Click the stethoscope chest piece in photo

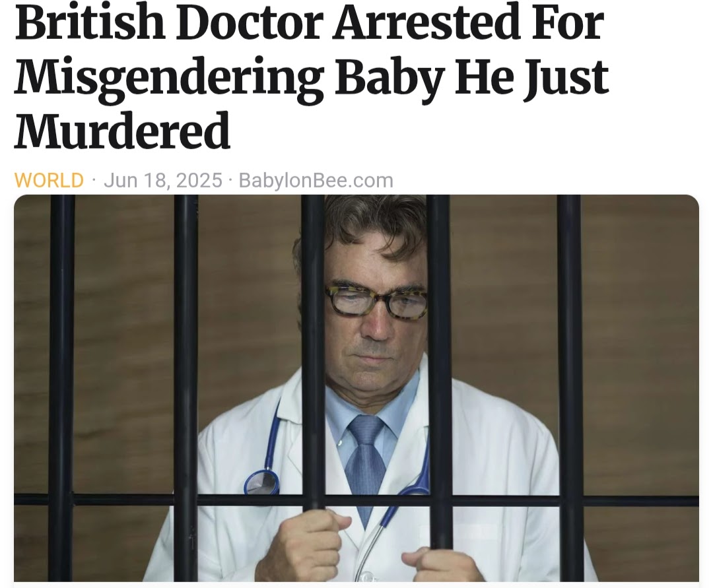(262, 482)
